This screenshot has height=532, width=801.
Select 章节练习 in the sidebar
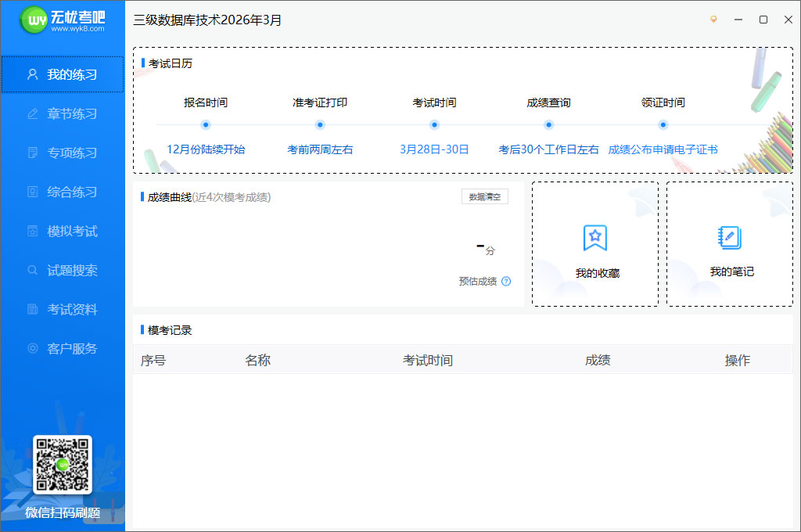(x=63, y=113)
